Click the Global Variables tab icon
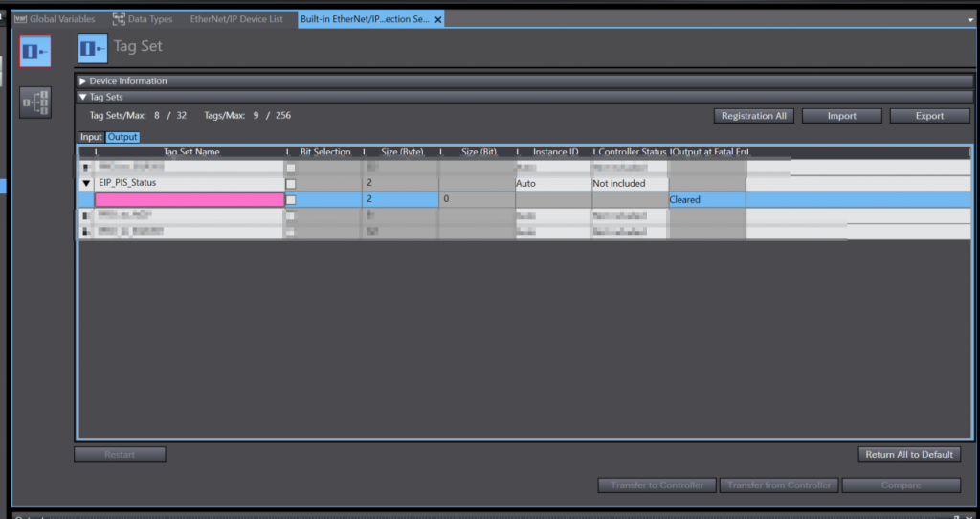 pos(20,19)
